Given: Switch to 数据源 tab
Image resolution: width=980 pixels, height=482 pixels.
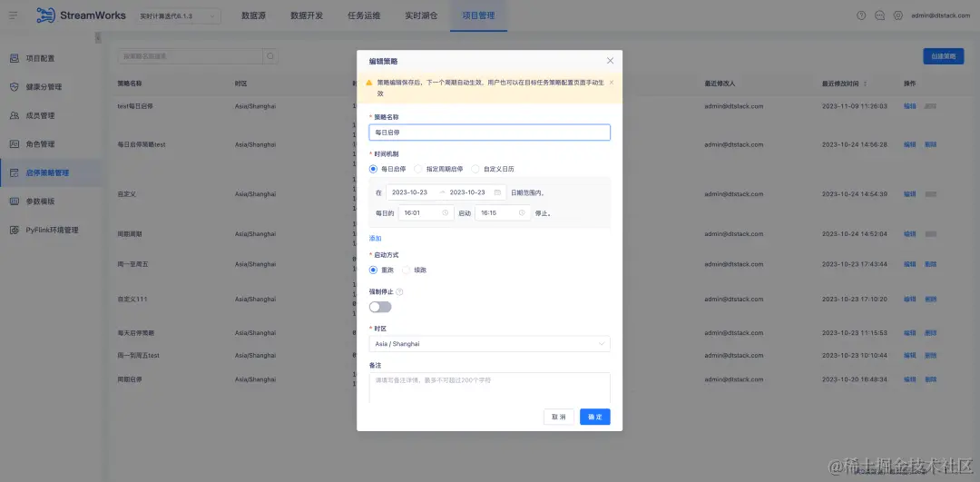Looking at the screenshot, I should click(x=254, y=15).
